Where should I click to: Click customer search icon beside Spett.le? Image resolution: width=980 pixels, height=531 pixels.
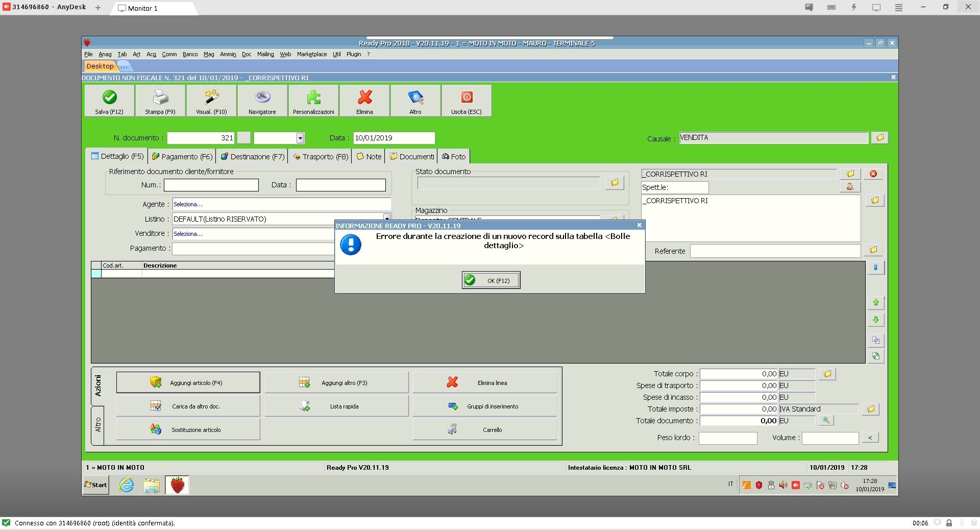(850, 187)
